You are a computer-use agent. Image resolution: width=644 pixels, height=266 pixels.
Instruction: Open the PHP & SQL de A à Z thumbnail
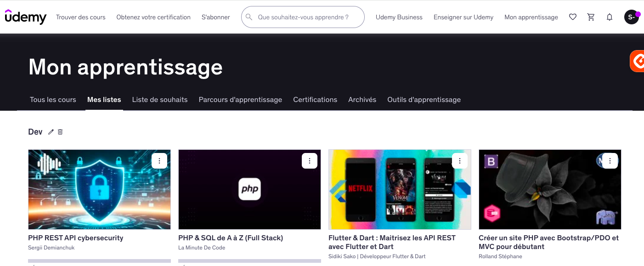click(x=249, y=189)
